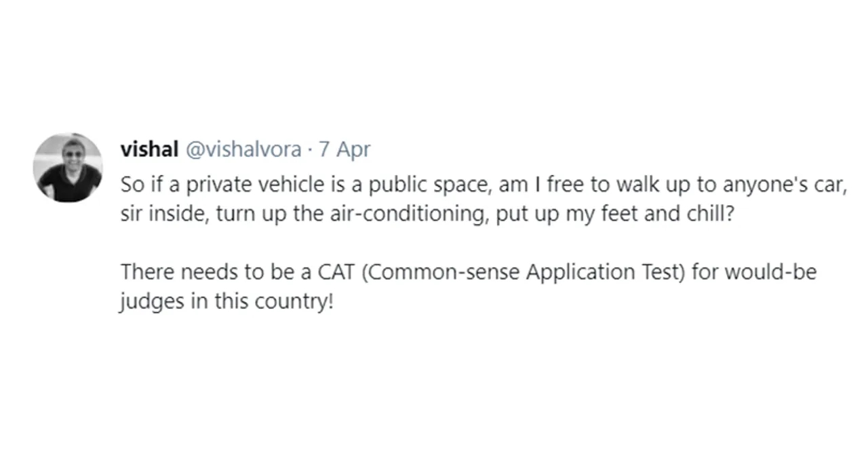Open vishal's profile picture avatar
Screen dimensions: 868x454
click(x=68, y=168)
